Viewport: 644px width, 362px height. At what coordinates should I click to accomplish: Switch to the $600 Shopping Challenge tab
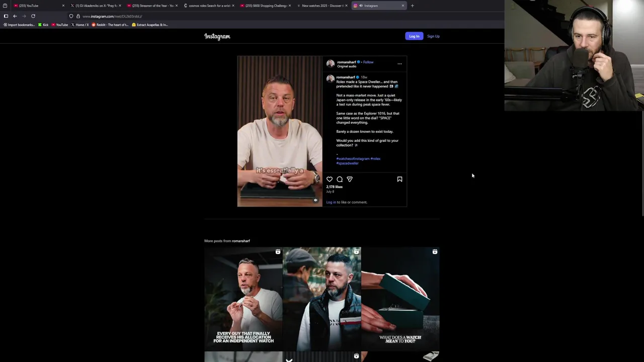click(x=265, y=6)
